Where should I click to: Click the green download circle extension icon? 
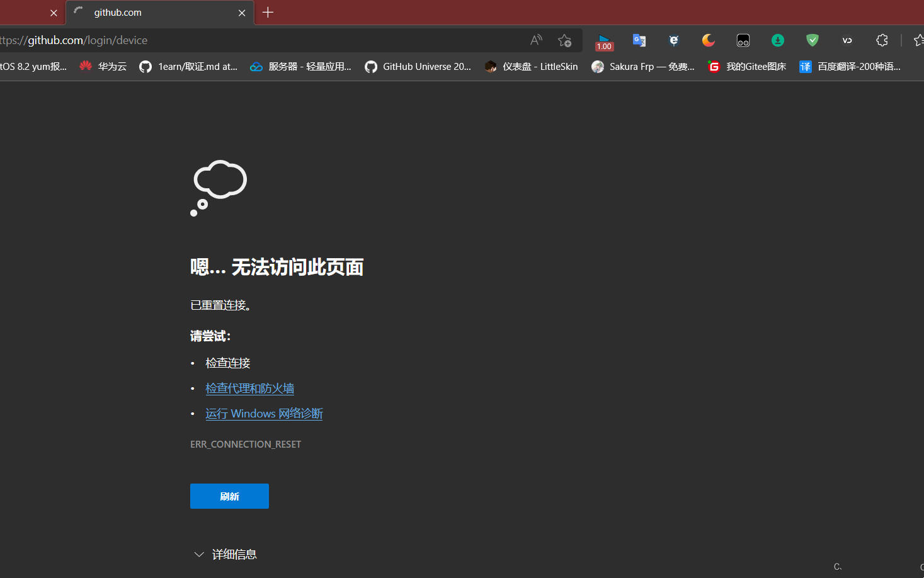[x=778, y=40]
